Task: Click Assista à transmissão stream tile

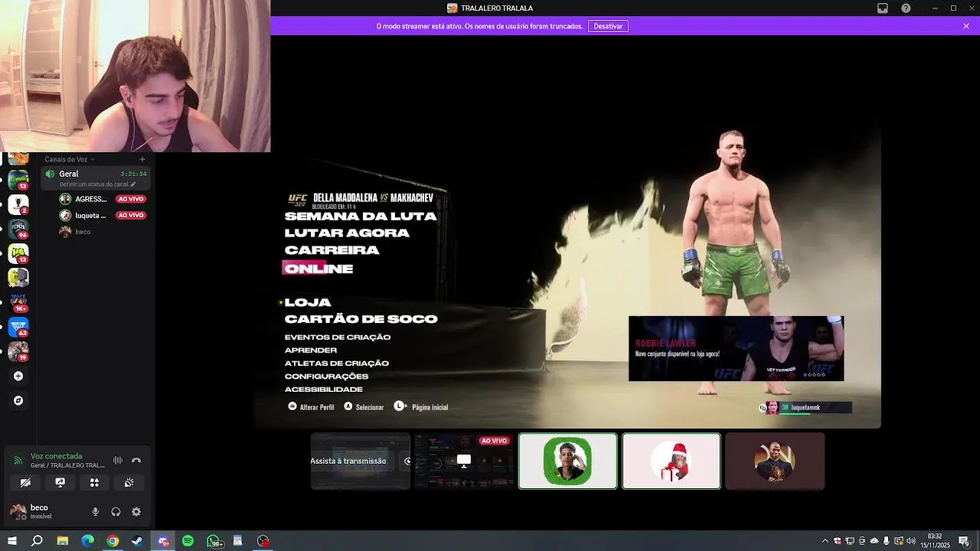Action: (x=361, y=461)
